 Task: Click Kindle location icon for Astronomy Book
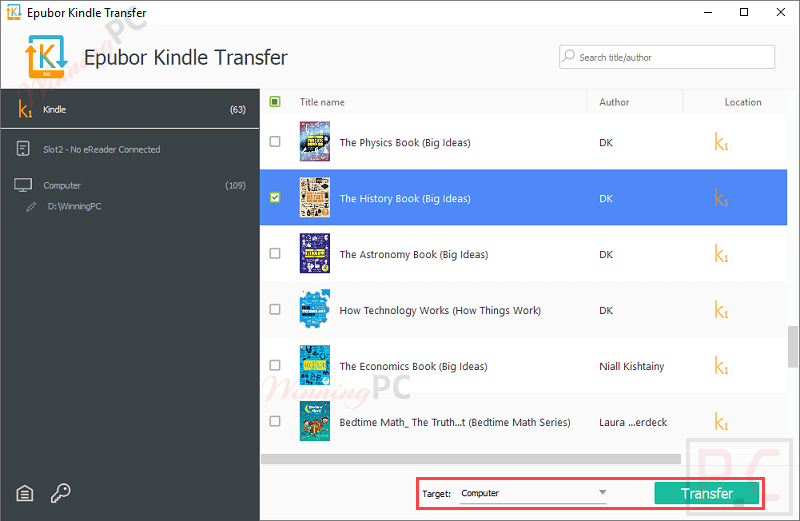point(721,254)
